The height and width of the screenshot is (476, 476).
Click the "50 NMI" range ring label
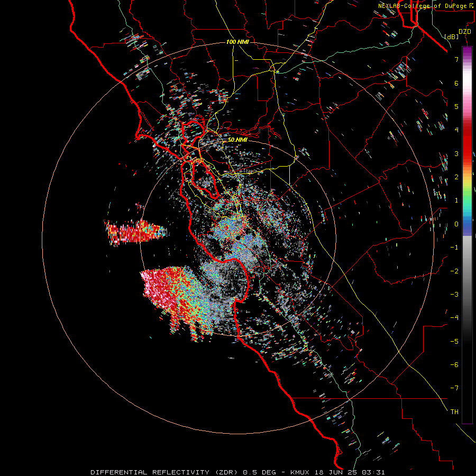pyautogui.click(x=237, y=140)
